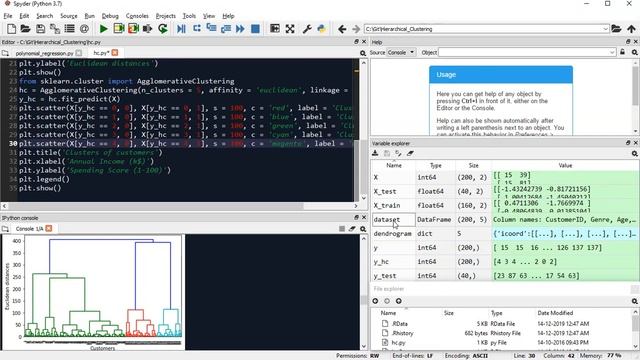Go to parent directory up arrow
Viewport: 640px width, 360px height.
pyautogui.click(x=631, y=29)
